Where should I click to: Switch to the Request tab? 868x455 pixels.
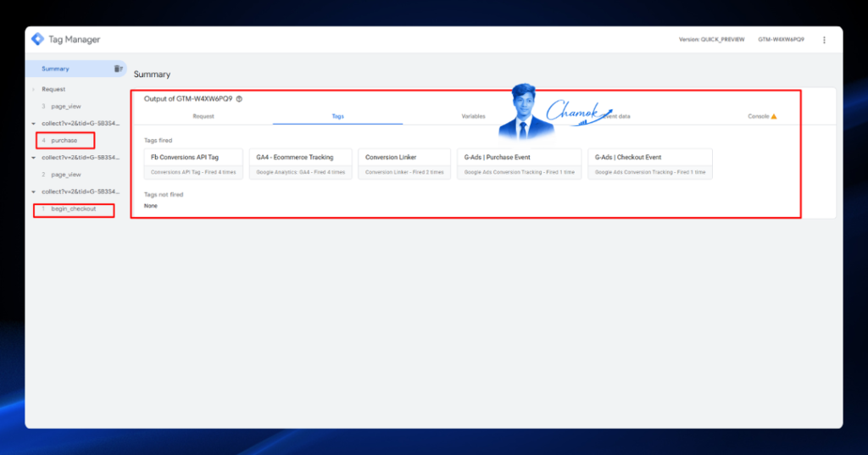(203, 116)
